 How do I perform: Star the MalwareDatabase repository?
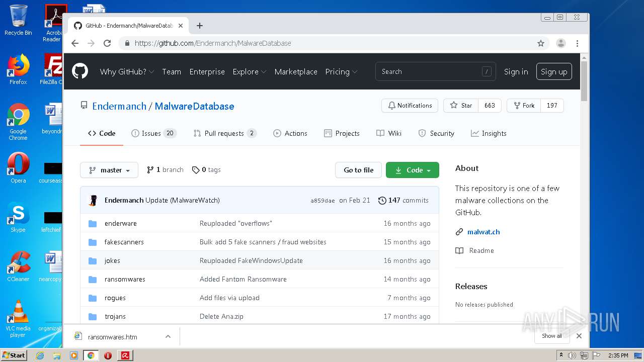click(461, 106)
